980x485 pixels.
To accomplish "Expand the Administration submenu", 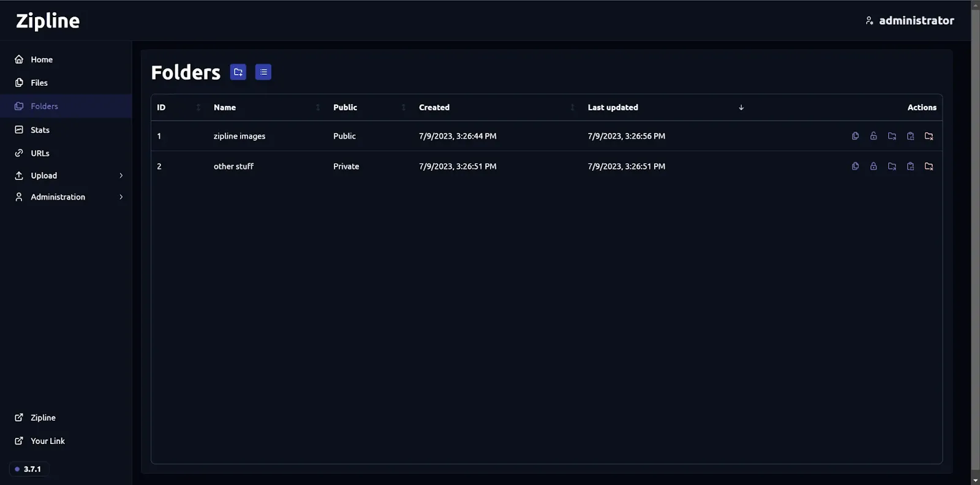I will 66,197.
